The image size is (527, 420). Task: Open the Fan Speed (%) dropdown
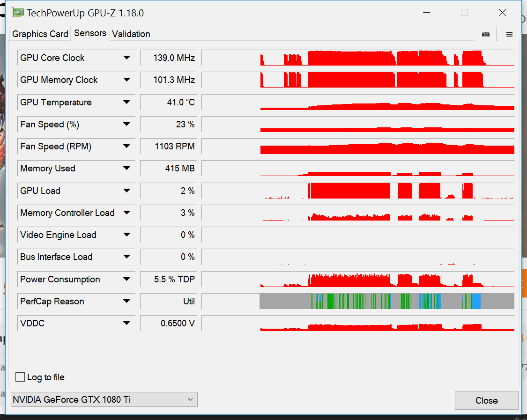click(x=126, y=125)
